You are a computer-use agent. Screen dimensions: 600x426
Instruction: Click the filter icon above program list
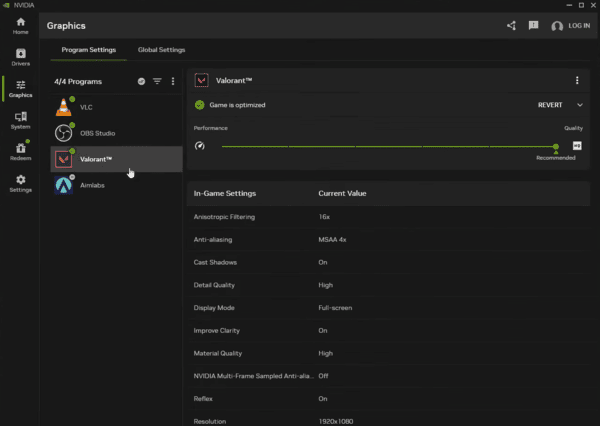pyautogui.click(x=157, y=81)
